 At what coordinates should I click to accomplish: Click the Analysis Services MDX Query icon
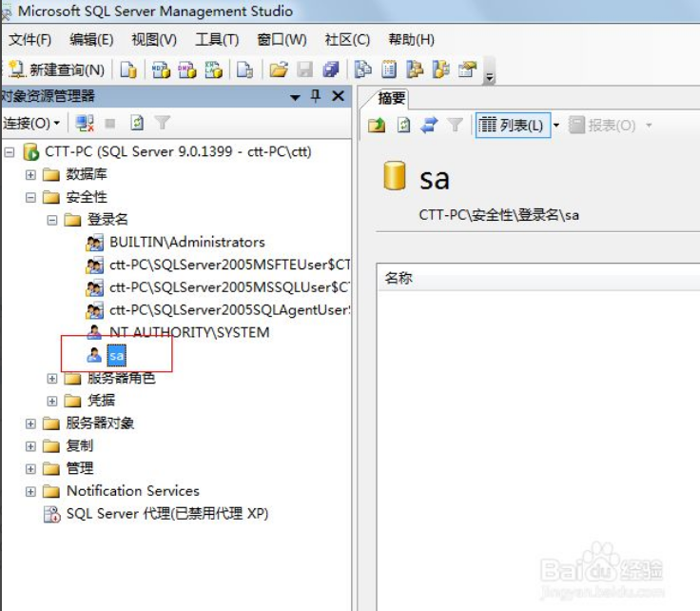[x=161, y=69]
